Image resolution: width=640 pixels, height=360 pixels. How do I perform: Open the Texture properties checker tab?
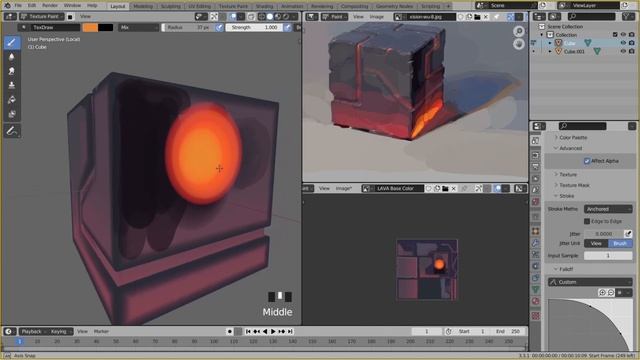click(536, 316)
